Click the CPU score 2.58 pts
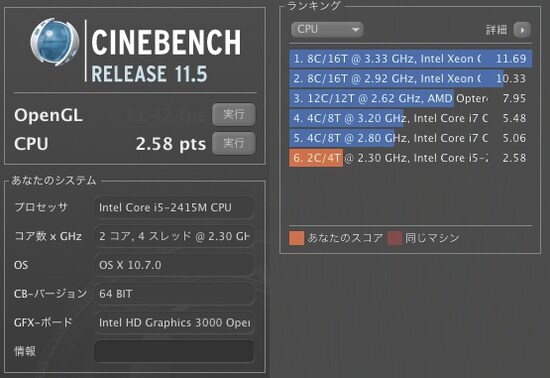This screenshot has height=378, width=550. click(x=171, y=144)
